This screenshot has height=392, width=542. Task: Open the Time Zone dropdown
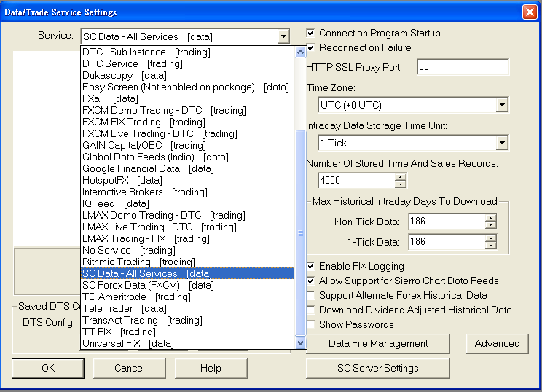pos(502,105)
